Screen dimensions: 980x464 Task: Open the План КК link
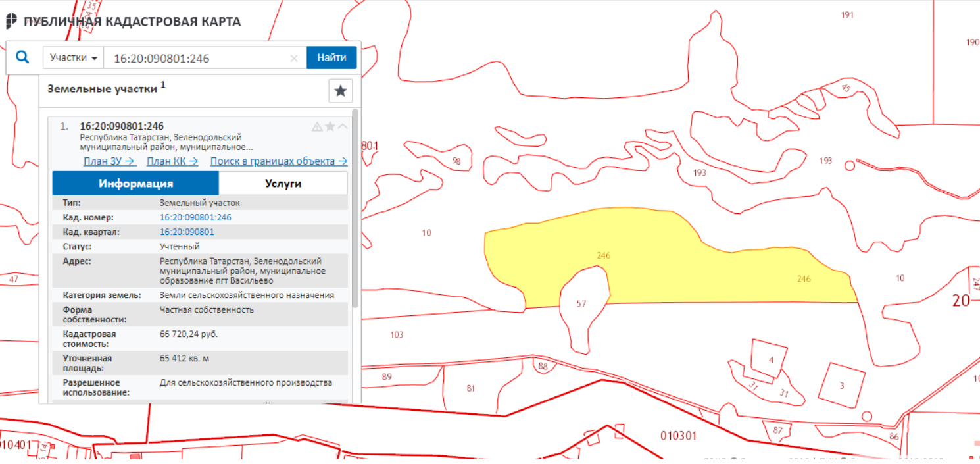(172, 161)
